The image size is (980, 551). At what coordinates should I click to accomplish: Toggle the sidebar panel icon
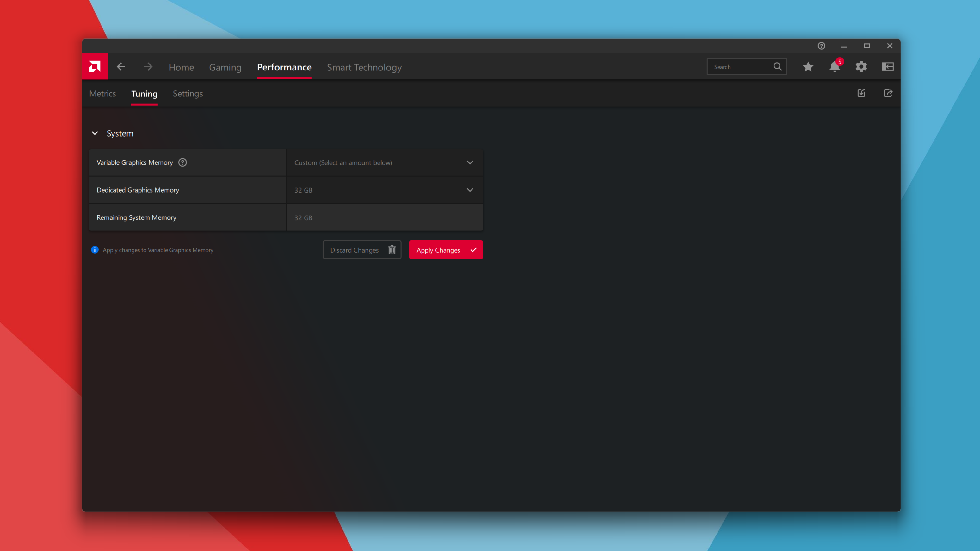point(888,67)
